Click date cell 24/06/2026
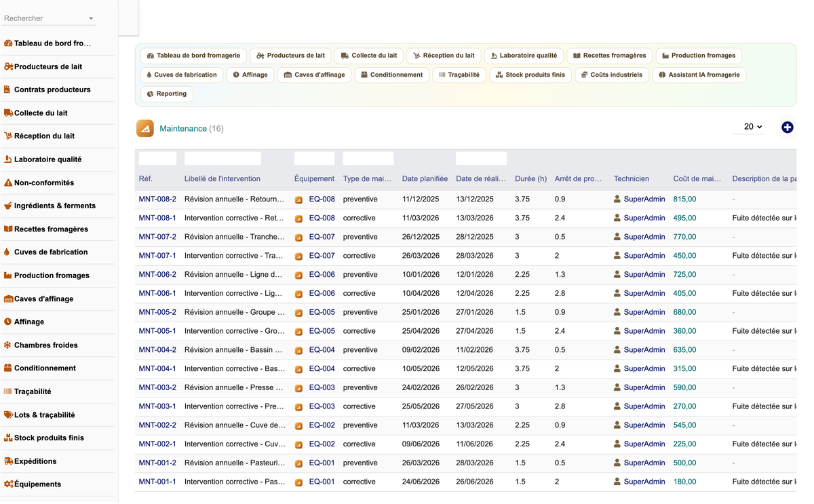This screenshot has height=504, width=814. [421, 482]
